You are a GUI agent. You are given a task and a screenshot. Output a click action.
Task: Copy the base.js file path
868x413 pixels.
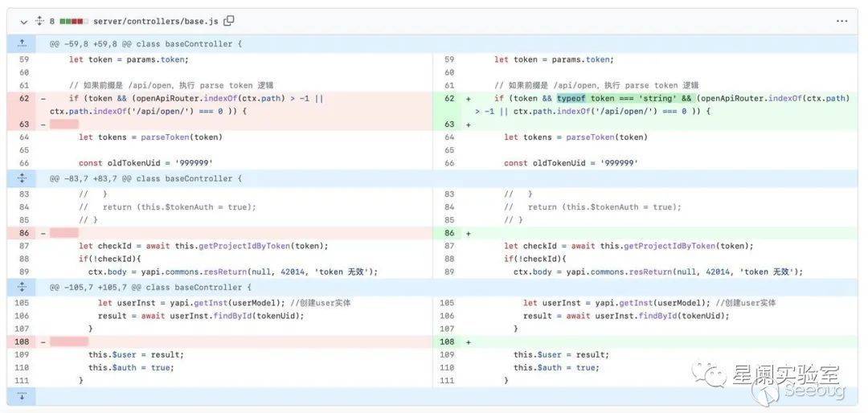[x=229, y=21]
